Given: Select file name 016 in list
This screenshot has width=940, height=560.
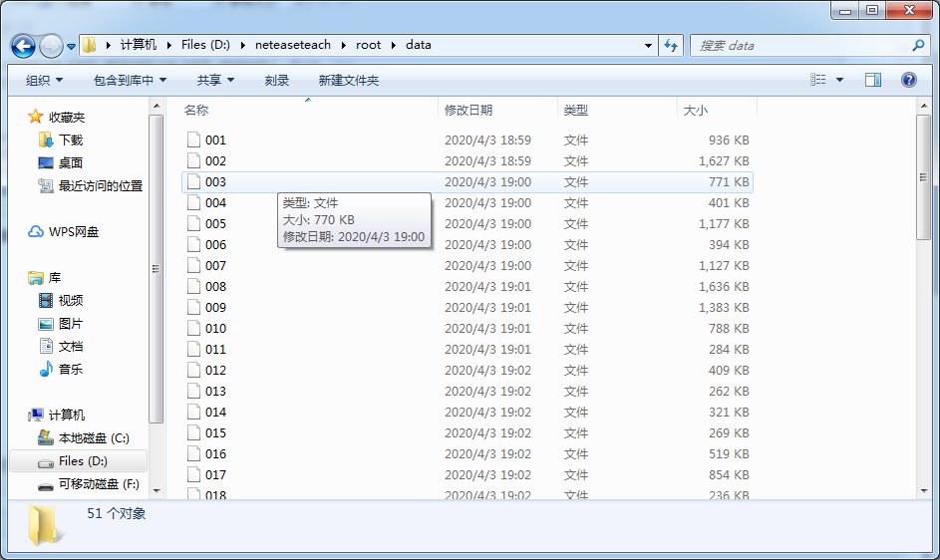Looking at the screenshot, I should (215, 453).
